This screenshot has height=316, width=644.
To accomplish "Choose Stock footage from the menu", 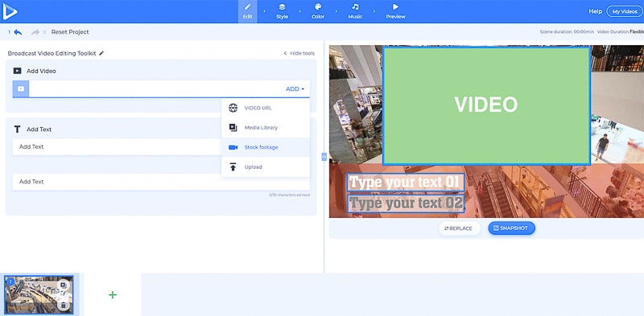I will [266, 147].
